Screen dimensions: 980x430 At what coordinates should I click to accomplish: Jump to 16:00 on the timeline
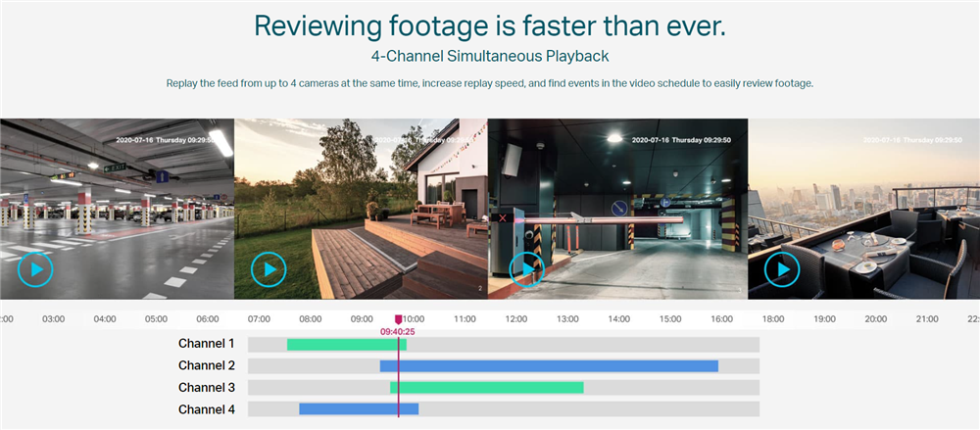(x=722, y=319)
